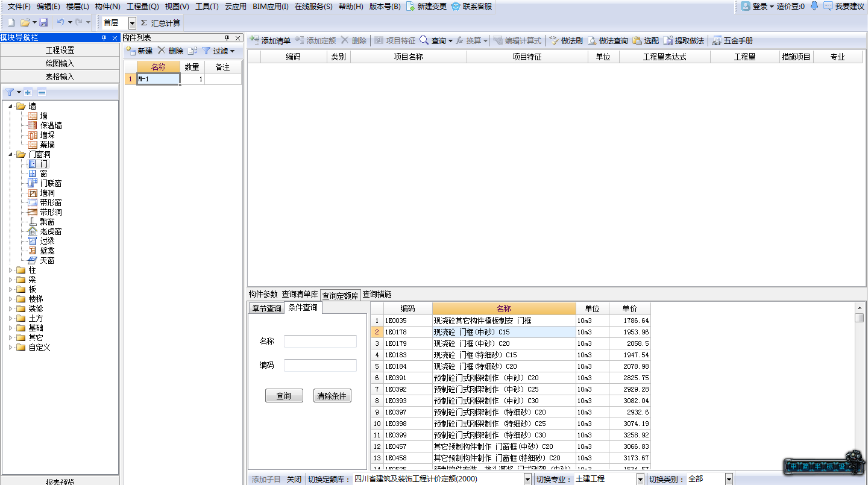This screenshot has width=868, height=485.
Task: Open 五金手册 handbook
Action: (x=732, y=41)
